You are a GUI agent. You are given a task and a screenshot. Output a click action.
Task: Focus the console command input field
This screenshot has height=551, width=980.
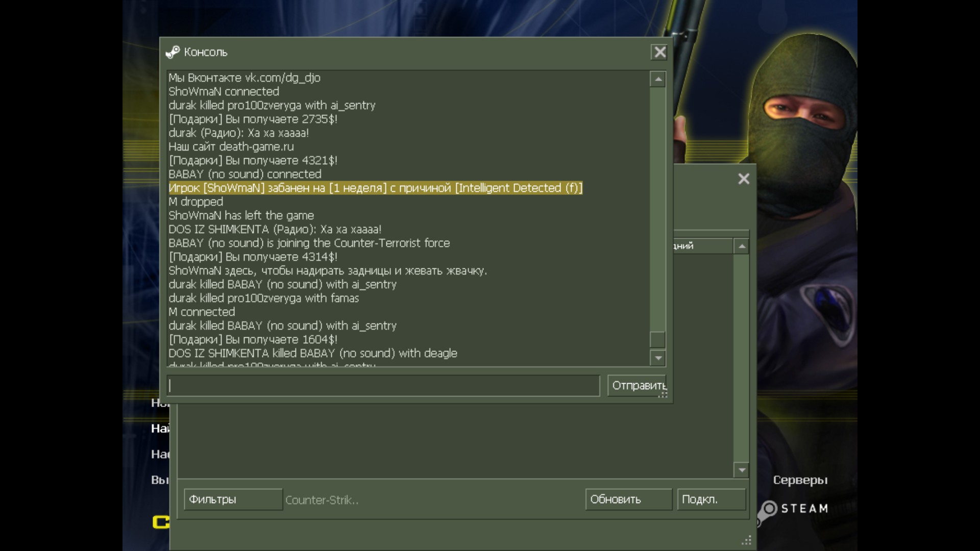pos(383,386)
